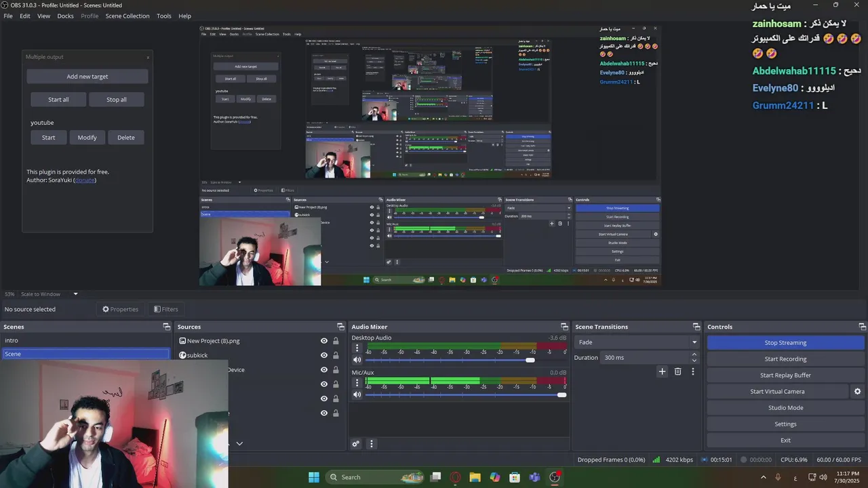Click the CPU: 6.9% status text

tap(793, 460)
